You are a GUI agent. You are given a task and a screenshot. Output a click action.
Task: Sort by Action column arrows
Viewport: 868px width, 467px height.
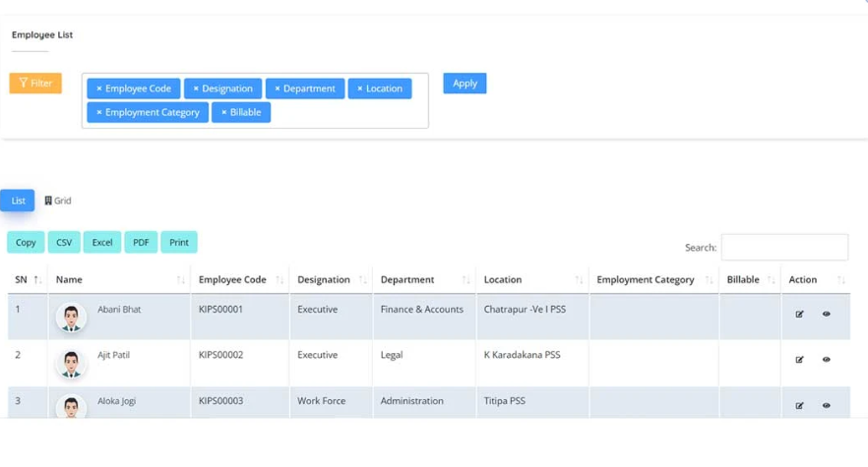click(x=840, y=280)
